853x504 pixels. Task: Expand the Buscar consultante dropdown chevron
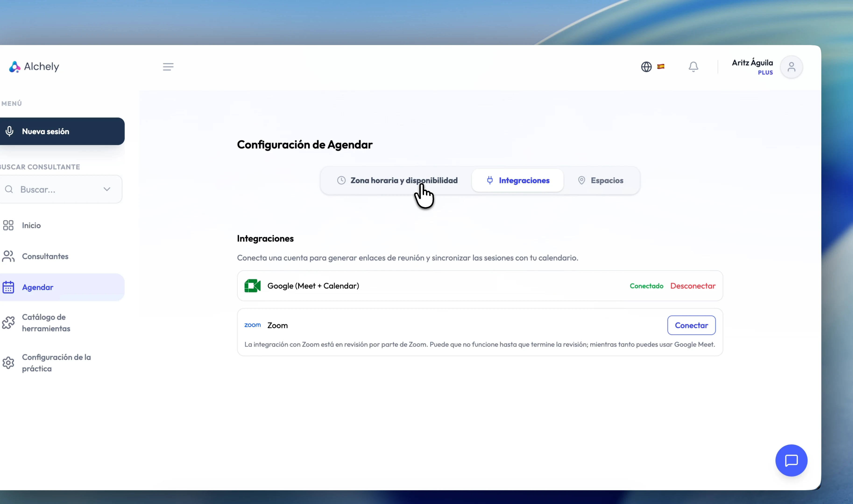107,189
